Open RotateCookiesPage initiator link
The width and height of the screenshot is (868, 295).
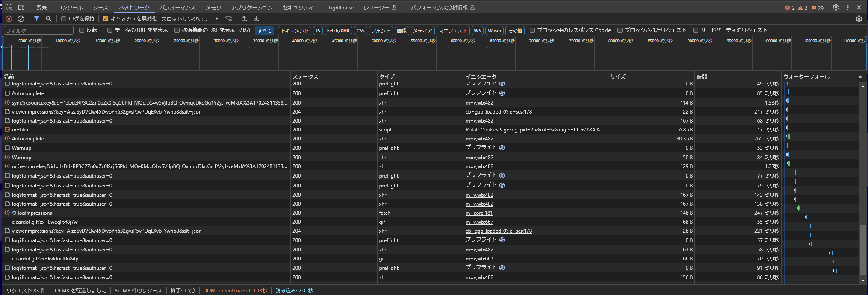[x=534, y=130]
